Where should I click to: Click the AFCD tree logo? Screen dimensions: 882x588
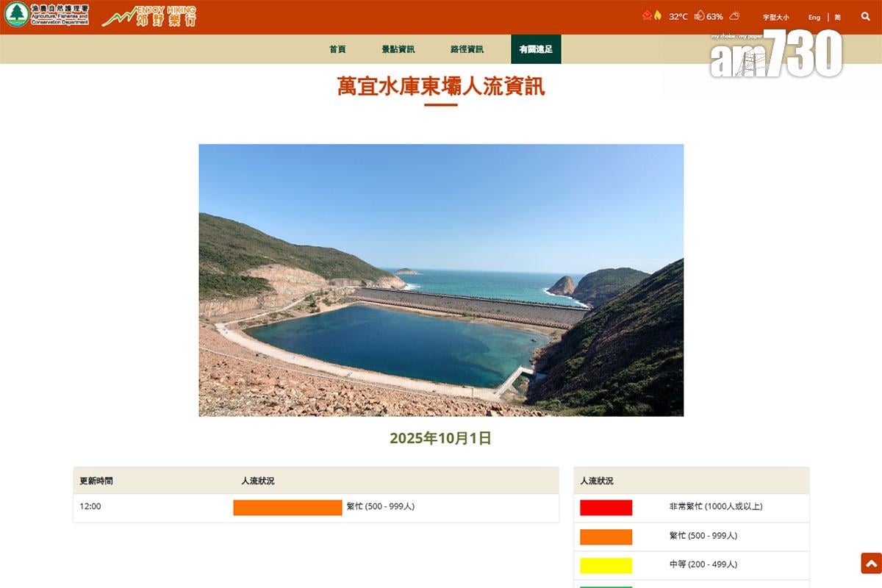tap(16, 15)
